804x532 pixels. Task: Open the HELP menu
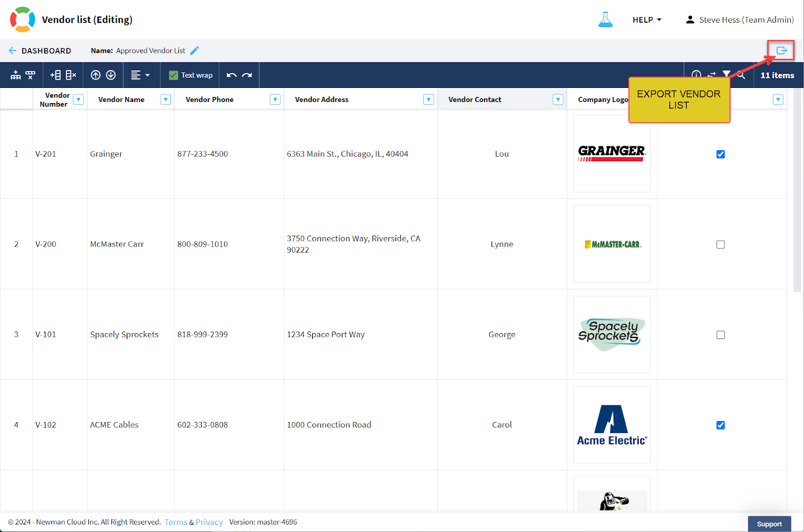click(x=647, y=20)
